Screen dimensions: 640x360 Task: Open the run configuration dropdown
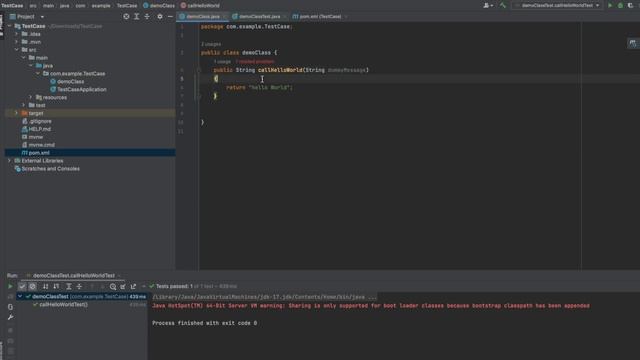tap(557, 5)
